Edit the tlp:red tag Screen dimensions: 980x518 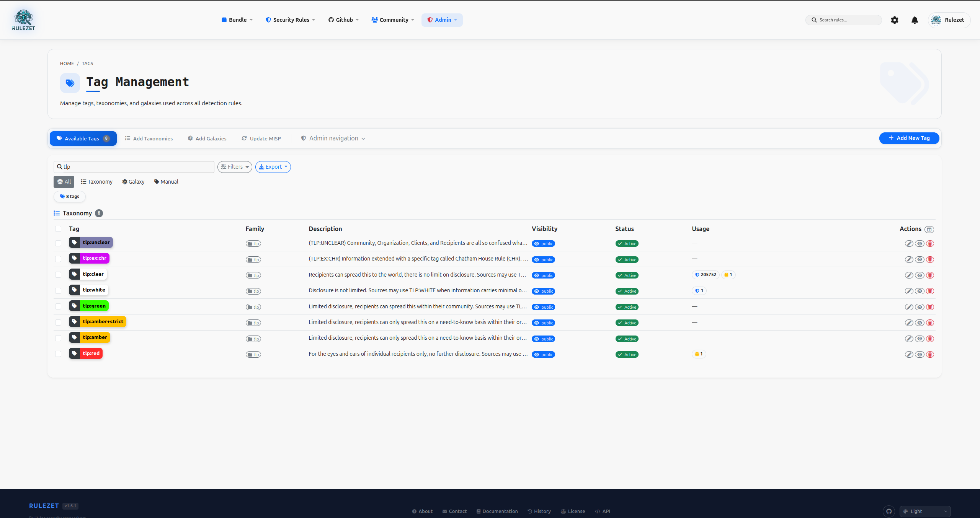(x=909, y=355)
